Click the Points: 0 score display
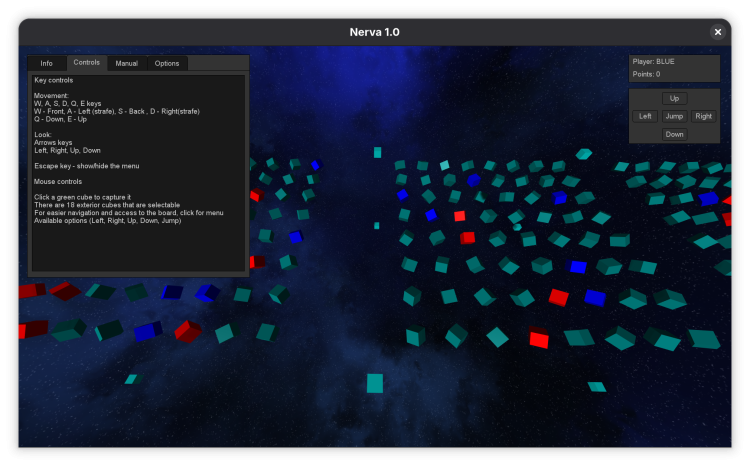The height and width of the screenshot is (466, 750). [x=645, y=74]
